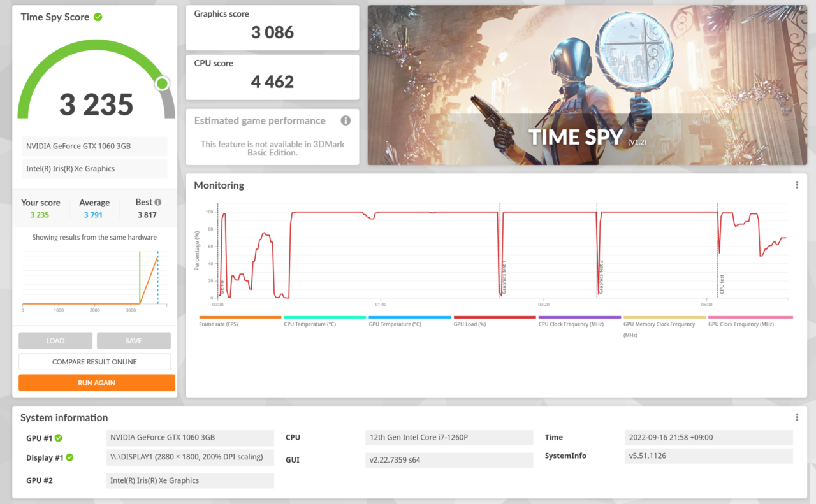Click the 3 235 Time Spy score
The image size is (816, 504).
click(x=96, y=104)
